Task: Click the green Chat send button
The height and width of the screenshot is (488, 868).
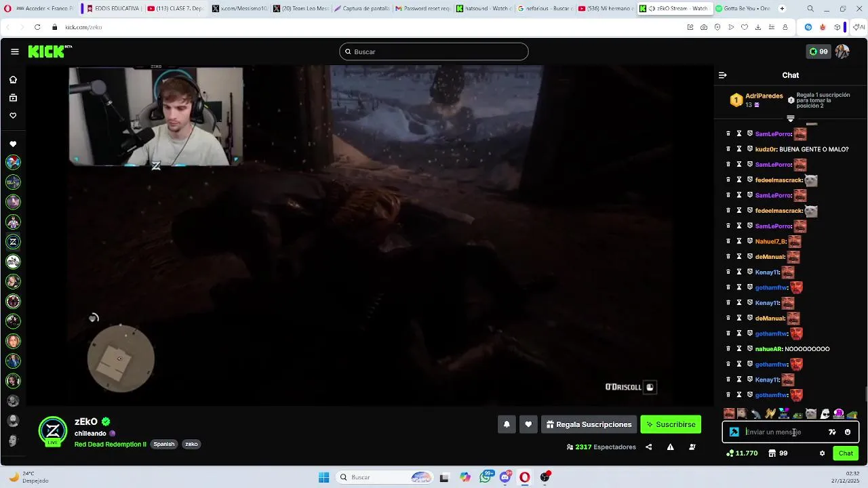Action: [846, 453]
